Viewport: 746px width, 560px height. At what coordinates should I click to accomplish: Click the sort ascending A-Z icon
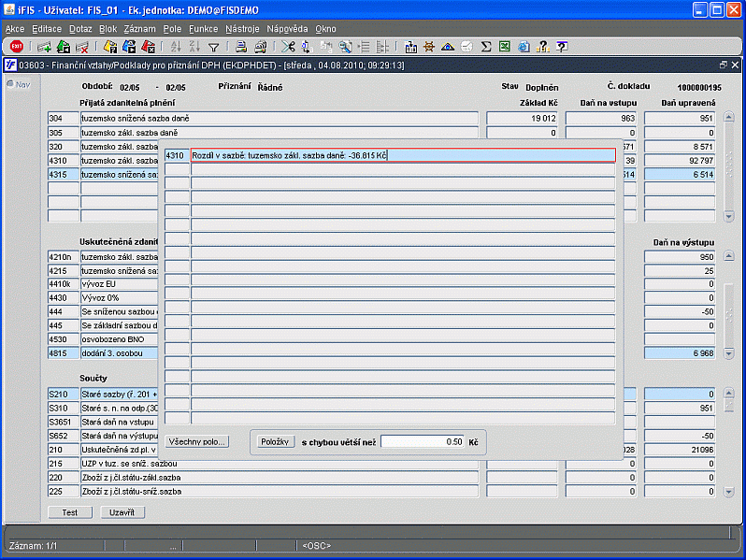176,47
